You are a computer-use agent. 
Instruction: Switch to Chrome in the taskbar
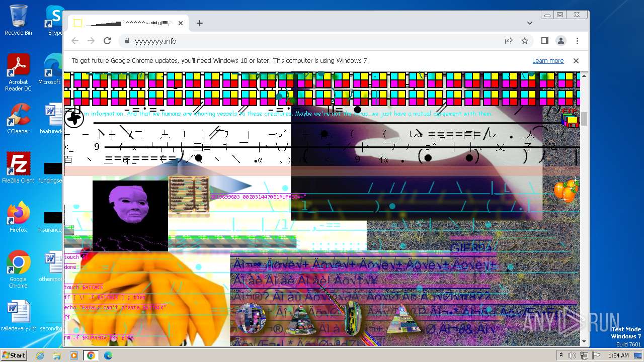click(91, 355)
